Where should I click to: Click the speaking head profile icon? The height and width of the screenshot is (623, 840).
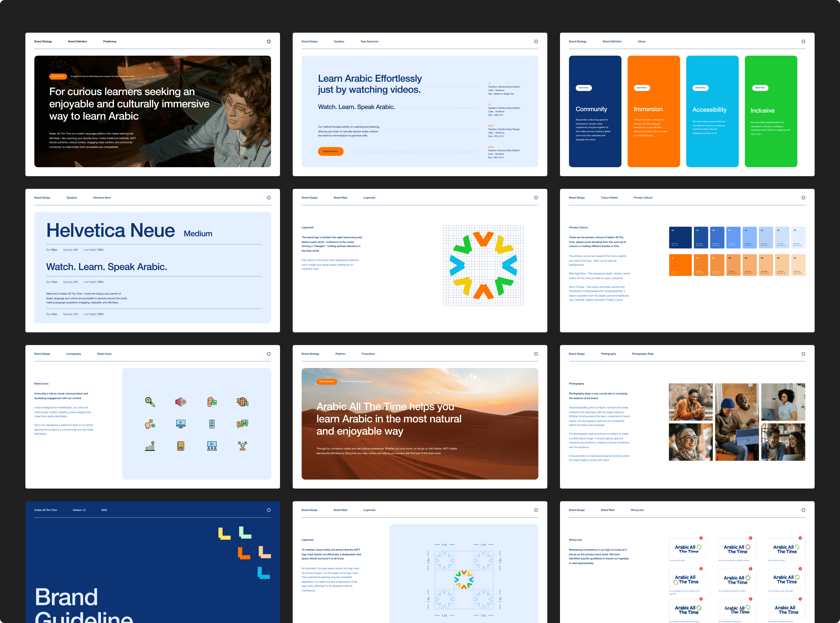tap(150, 424)
